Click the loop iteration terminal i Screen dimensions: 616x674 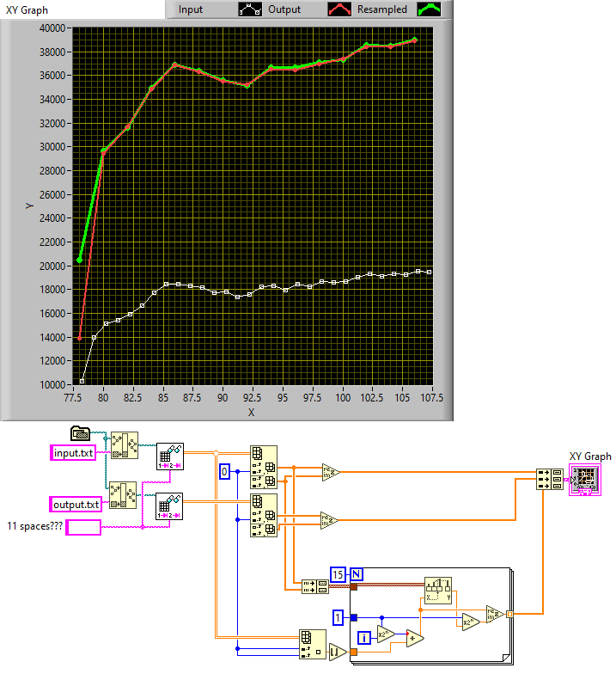[364, 638]
